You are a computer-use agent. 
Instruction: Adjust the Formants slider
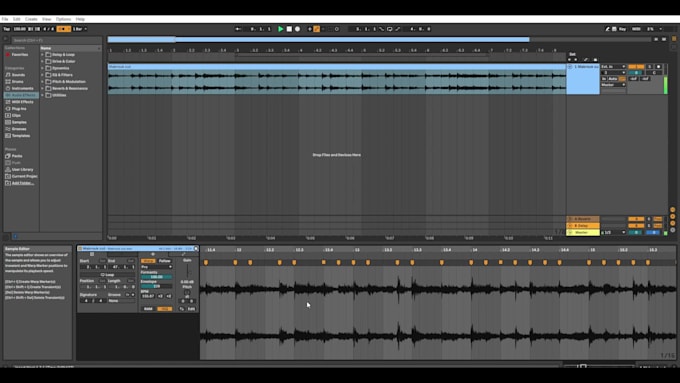(157, 277)
